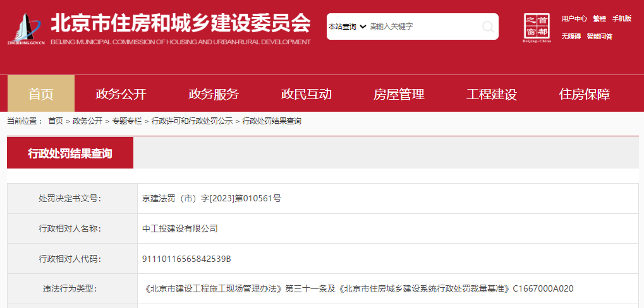Click decision number 京建法罚（市）字[2023]第010561号

click(x=212, y=199)
